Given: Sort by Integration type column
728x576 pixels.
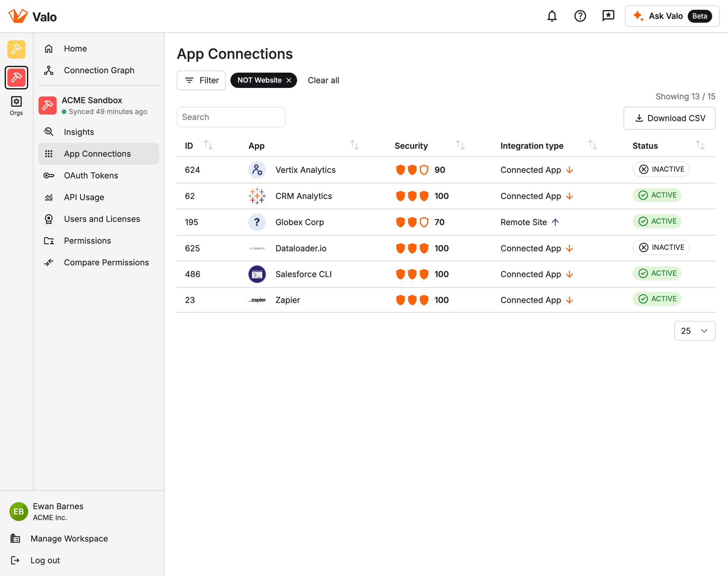Looking at the screenshot, I should click(x=592, y=145).
